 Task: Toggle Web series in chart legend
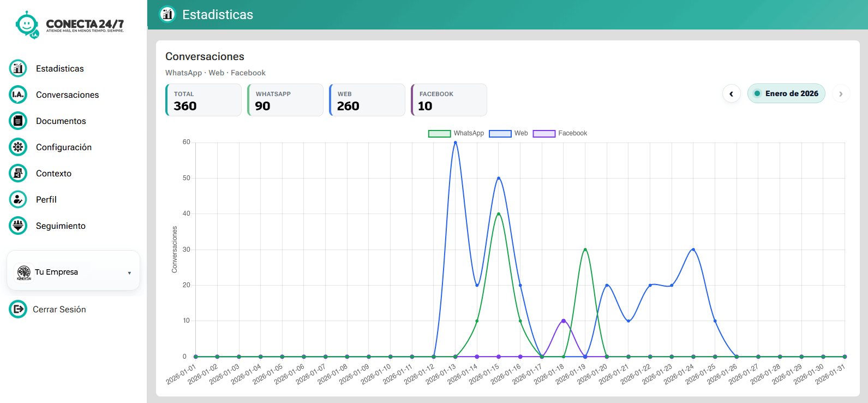coord(508,133)
